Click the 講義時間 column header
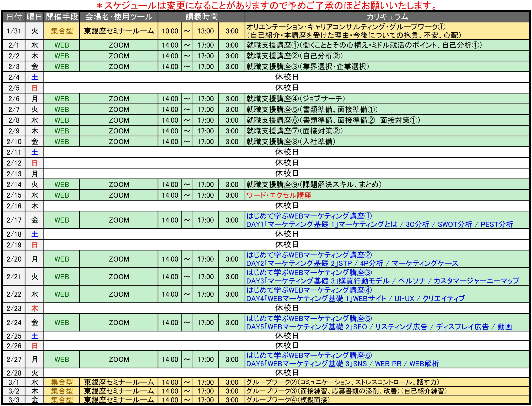This screenshot has width=532, height=406. (x=202, y=17)
